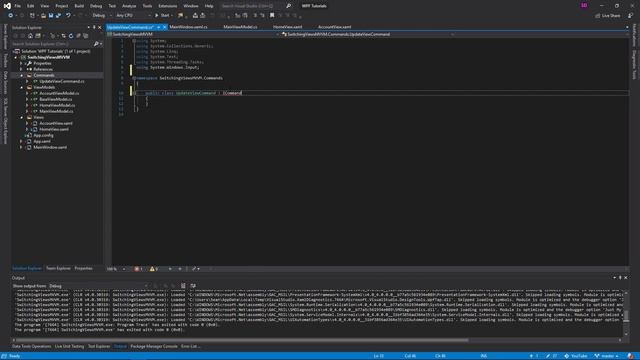Open the File menu
The width and height of the screenshot is (640, 360).
tap(18, 6)
